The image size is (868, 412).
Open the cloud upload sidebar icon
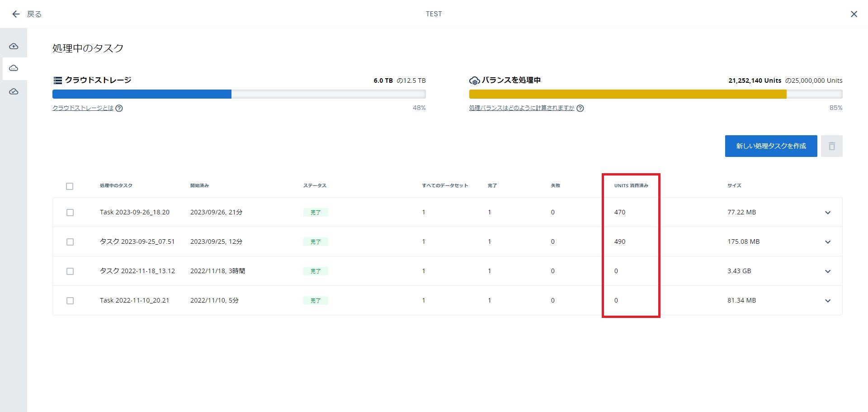pyautogui.click(x=14, y=46)
